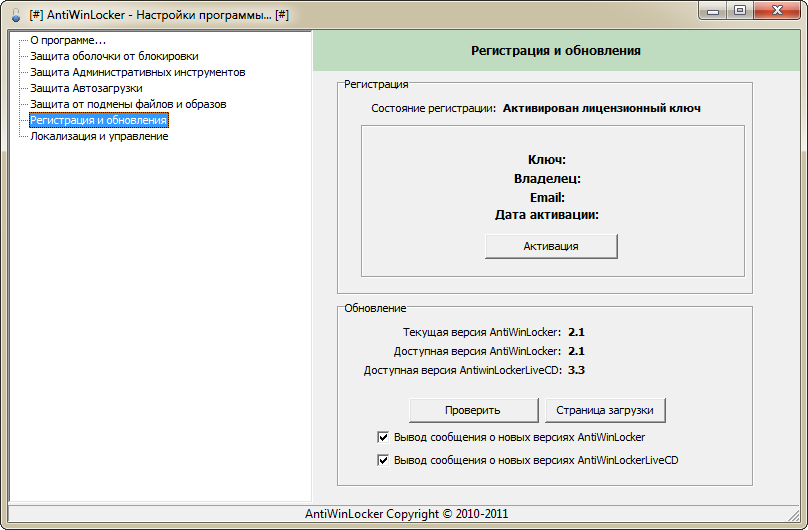This screenshot has height=530, width=808.
Task: Click the 'Владелец:' label
Action: (x=547, y=179)
